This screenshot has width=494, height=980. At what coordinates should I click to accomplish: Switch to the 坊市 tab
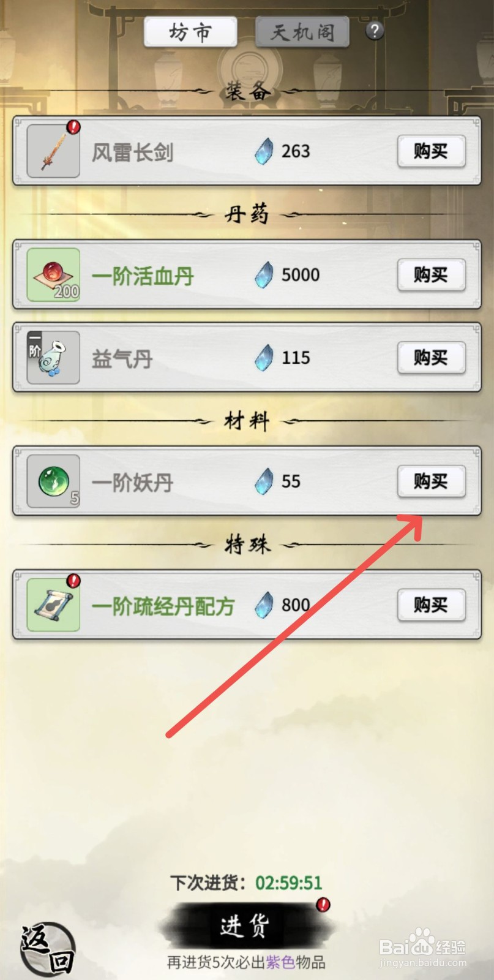(190, 32)
